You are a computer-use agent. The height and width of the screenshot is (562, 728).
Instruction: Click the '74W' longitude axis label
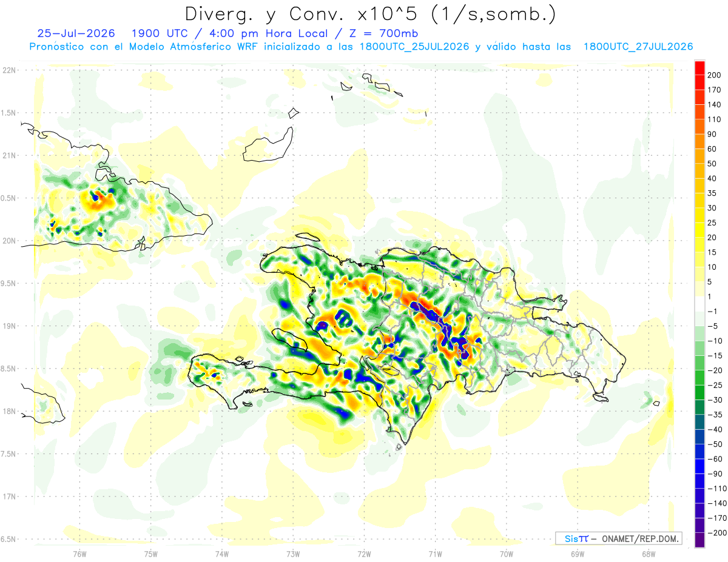(x=222, y=553)
